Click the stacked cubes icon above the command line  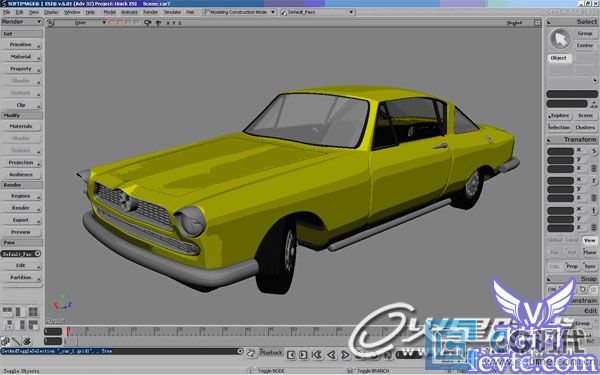(x=5, y=341)
